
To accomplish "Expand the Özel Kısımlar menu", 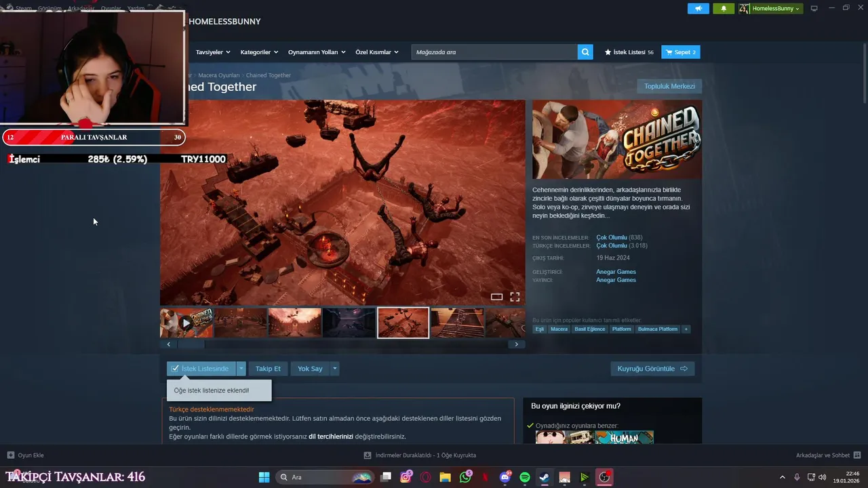I will click(x=377, y=52).
